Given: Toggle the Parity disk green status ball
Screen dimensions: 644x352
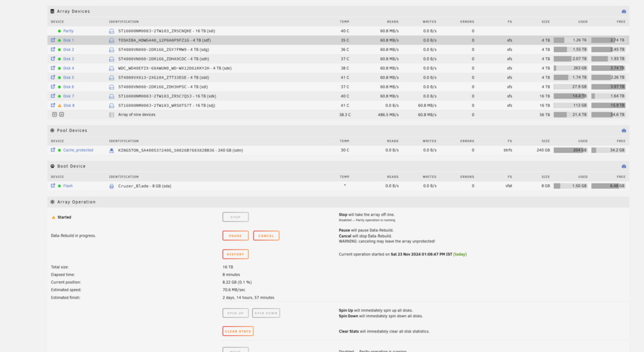Looking at the screenshot, I should [59, 31].
